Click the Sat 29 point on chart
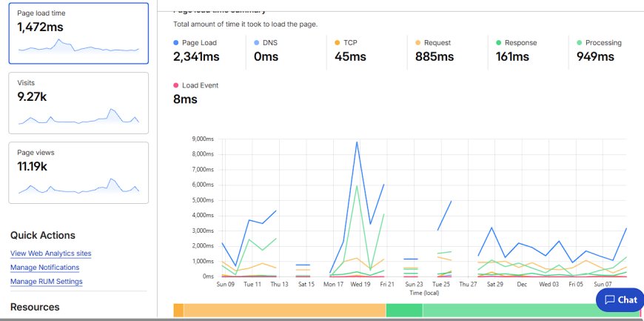644x321 pixels. (492, 227)
